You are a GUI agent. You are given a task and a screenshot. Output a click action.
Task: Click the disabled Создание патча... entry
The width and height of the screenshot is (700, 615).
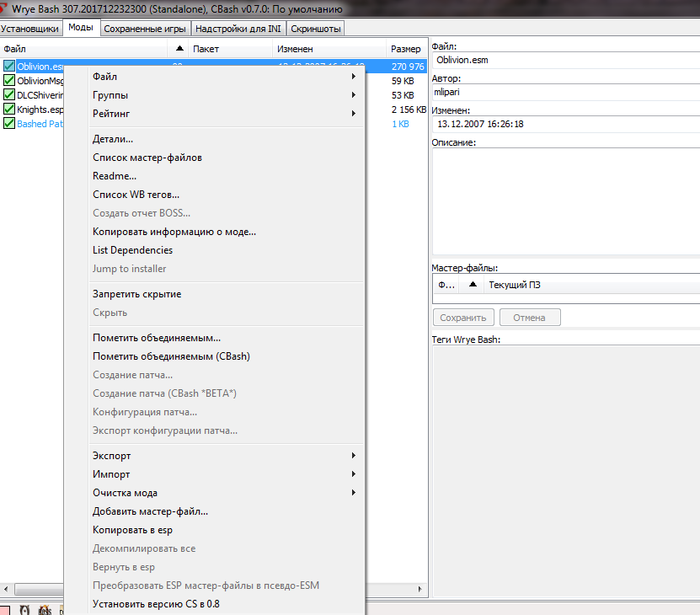[227, 375]
